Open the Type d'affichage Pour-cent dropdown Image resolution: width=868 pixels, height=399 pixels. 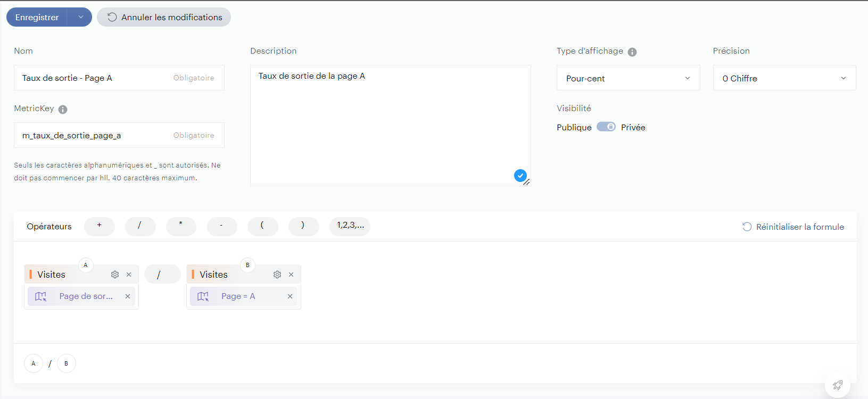coord(628,78)
